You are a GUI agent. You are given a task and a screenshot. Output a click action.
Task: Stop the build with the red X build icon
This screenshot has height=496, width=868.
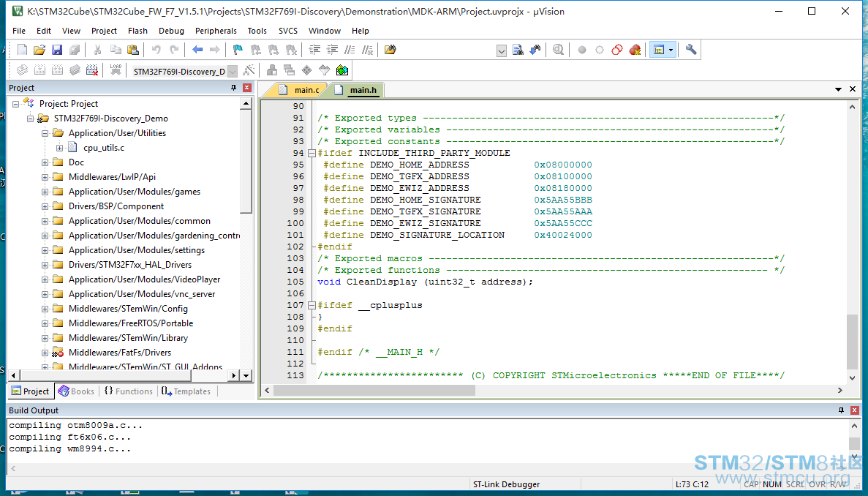coord(92,70)
